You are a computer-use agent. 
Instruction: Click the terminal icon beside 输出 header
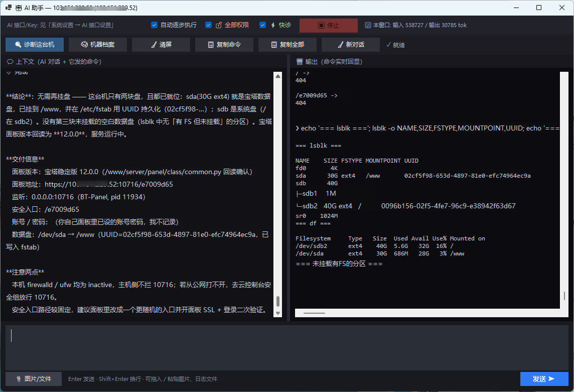300,62
